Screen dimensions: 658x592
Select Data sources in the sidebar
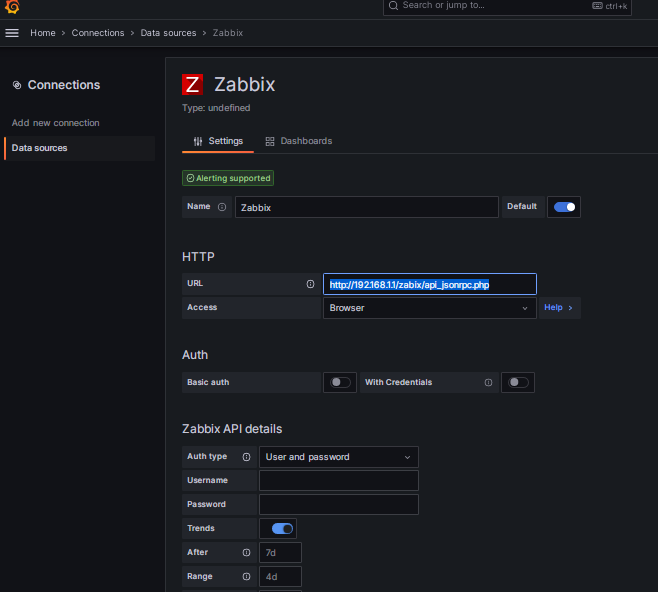(80, 148)
